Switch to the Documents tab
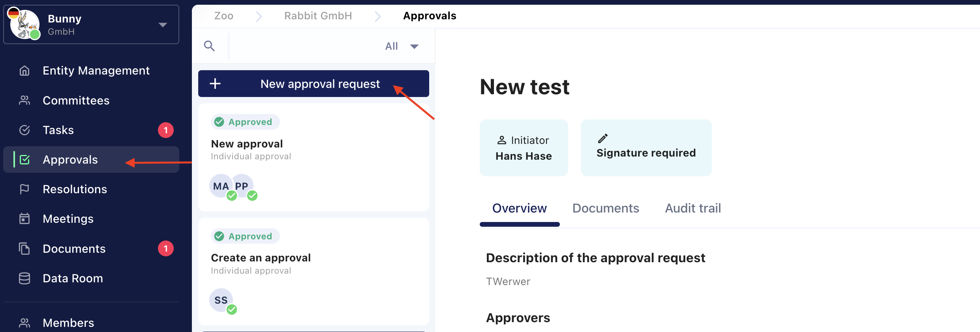Image resolution: width=980 pixels, height=332 pixels. [x=605, y=208]
